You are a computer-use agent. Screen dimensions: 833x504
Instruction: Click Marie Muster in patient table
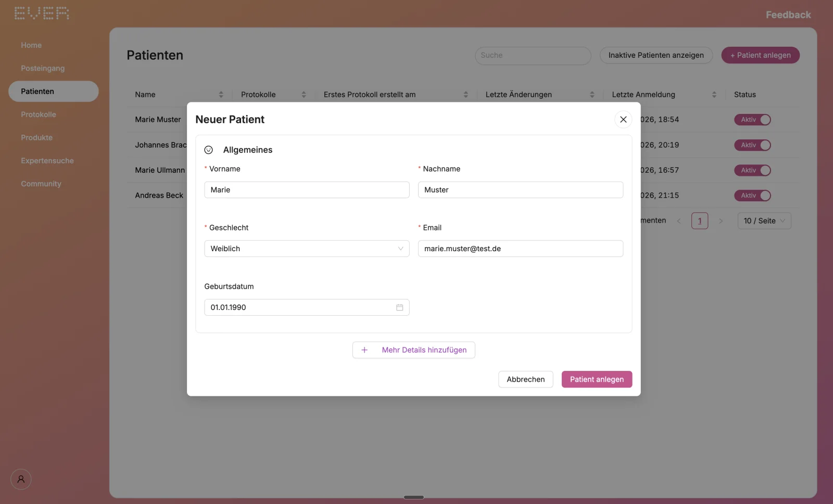click(x=158, y=120)
